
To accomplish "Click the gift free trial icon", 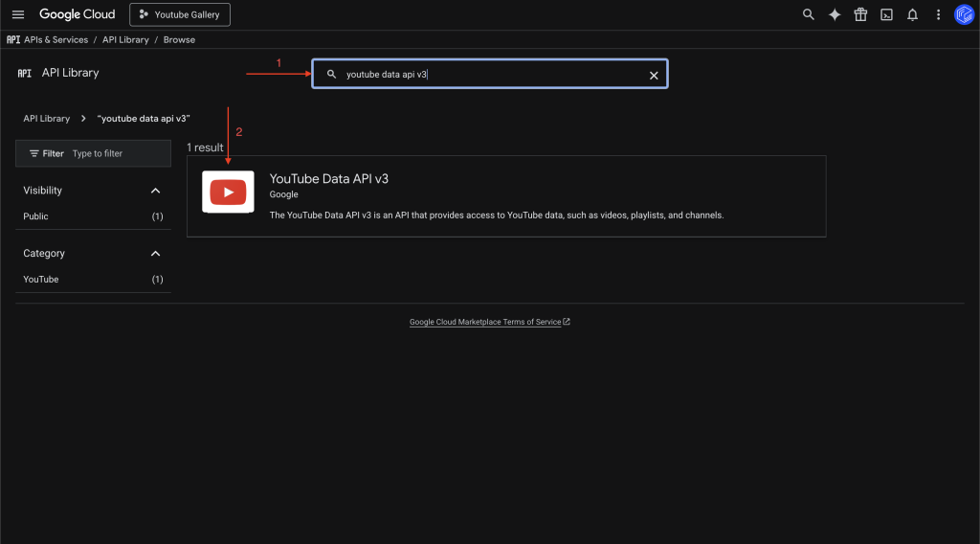I will [x=860, y=14].
